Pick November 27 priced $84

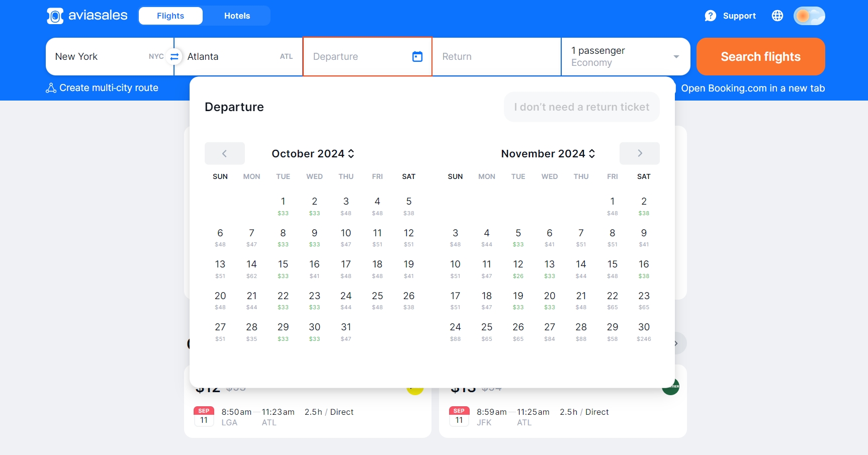(x=550, y=332)
